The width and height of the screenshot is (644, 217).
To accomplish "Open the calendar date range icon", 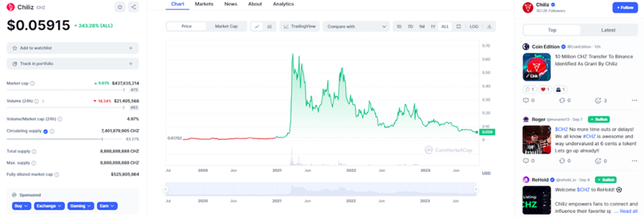I will click(x=458, y=27).
